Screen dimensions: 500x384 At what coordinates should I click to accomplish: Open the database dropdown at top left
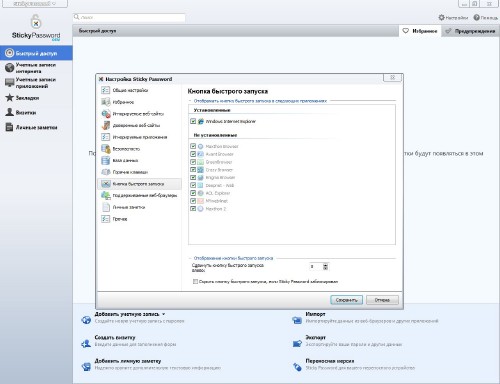tap(35, 4)
